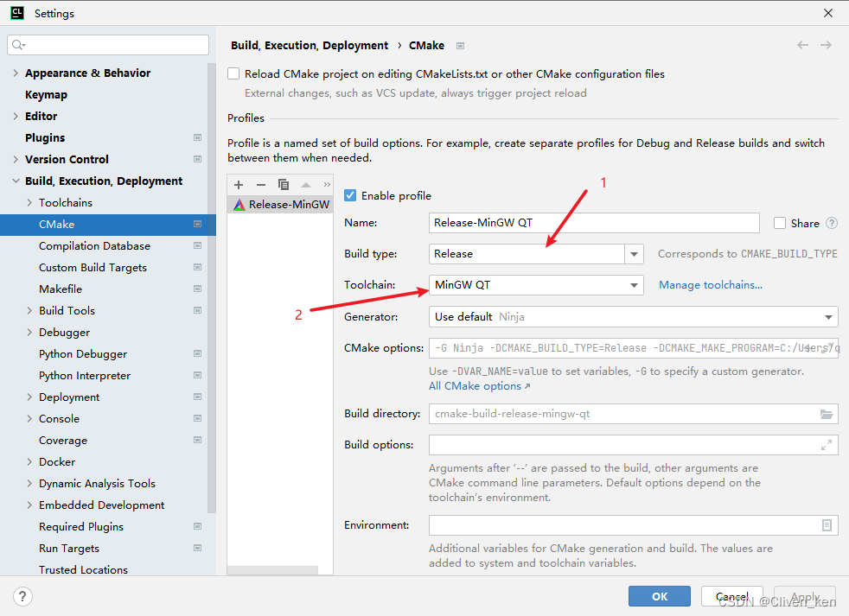This screenshot has width=849, height=616.
Task: Toggle Reload CMake project on editing checkbox
Action: [x=233, y=73]
